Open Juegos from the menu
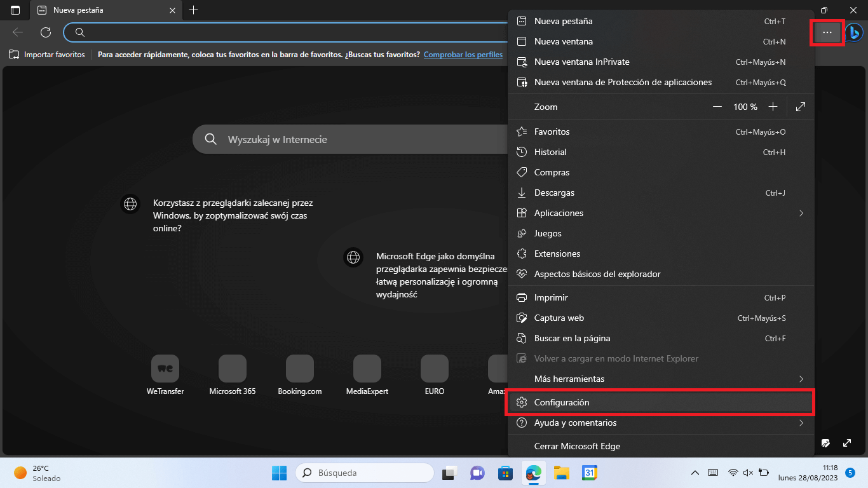 pyautogui.click(x=661, y=233)
